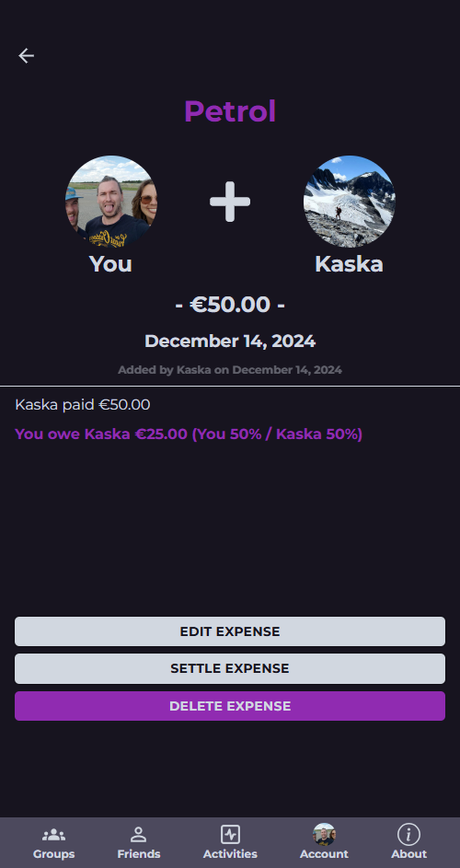Tap Kaska's mountain avatar
Image resolution: width=460 pixels, height=868 pixels.
coord(350,201)
